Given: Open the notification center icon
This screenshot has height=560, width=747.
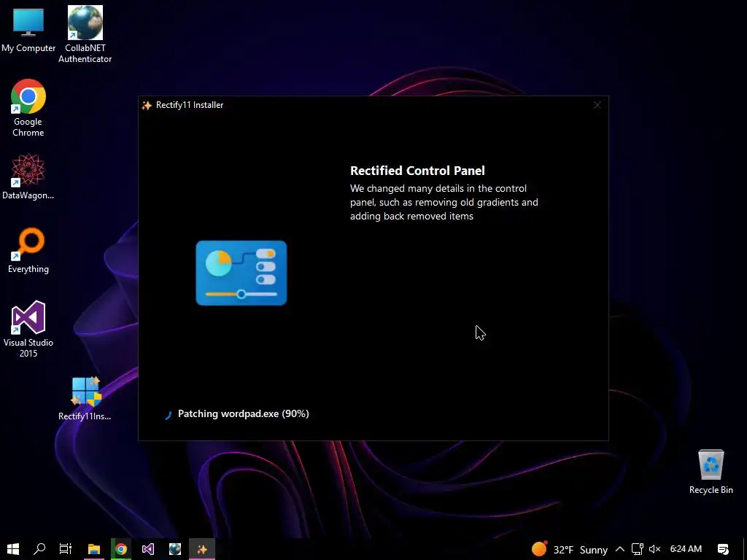Looking at the screenshot, I should coord(723,549).
